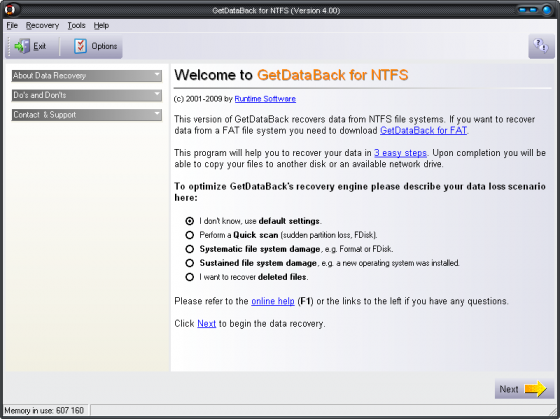Viewport: 560px width, 419px height.
Task: Expand the Do's and Don'ts panel
Action: [x=86, y=95]
